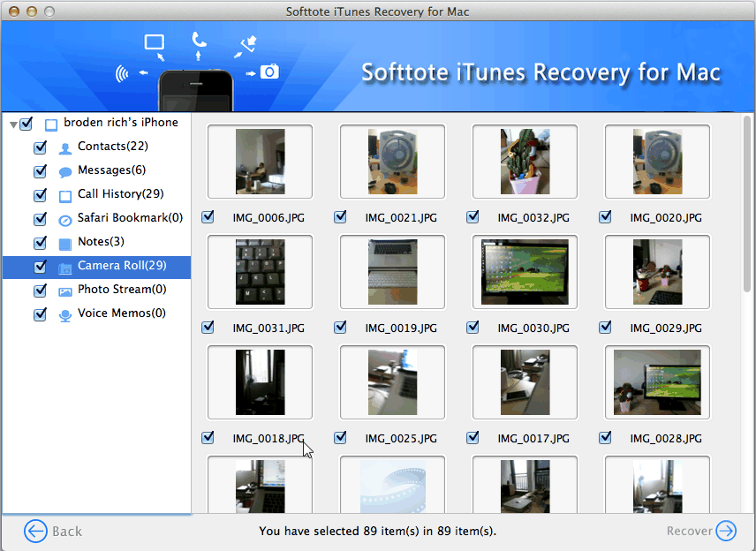Click the Voice Memos microphone icon
The height and width of the screenshot is (551, 756).
point(65,314)
